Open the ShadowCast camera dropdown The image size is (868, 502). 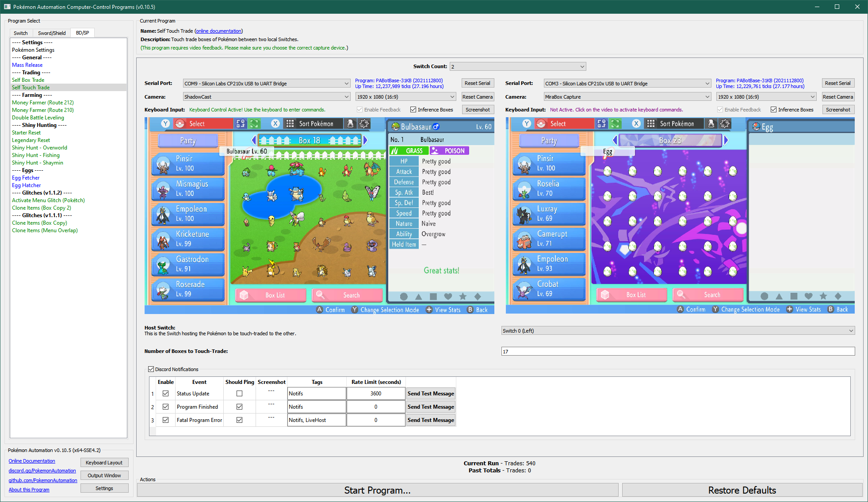267,97
